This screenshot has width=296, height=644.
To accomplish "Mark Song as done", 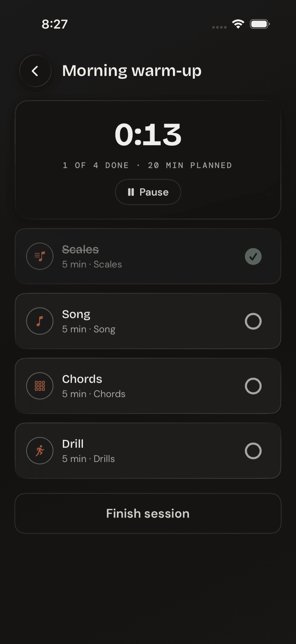I will click(x=253, y=321).
